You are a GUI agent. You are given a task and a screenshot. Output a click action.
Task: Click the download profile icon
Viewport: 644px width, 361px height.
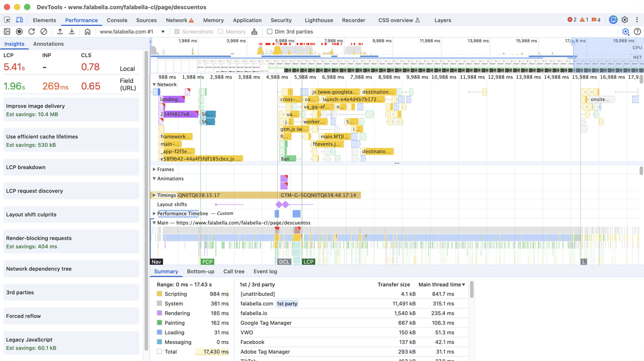pyautogui.click(x=72, y=32)
